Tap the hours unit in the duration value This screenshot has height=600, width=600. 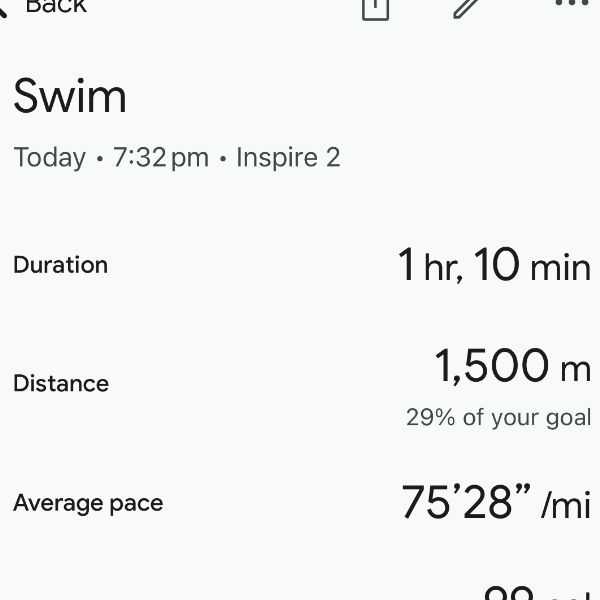442,268
